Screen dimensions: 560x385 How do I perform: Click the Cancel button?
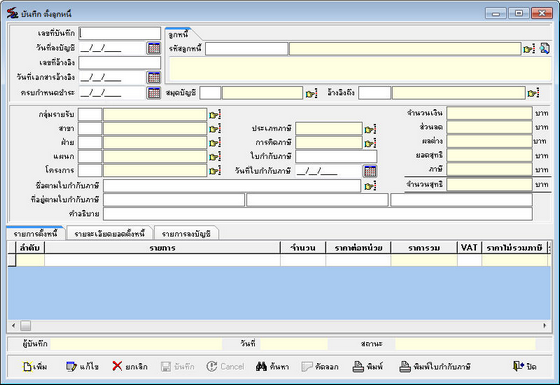pos(225,366)
